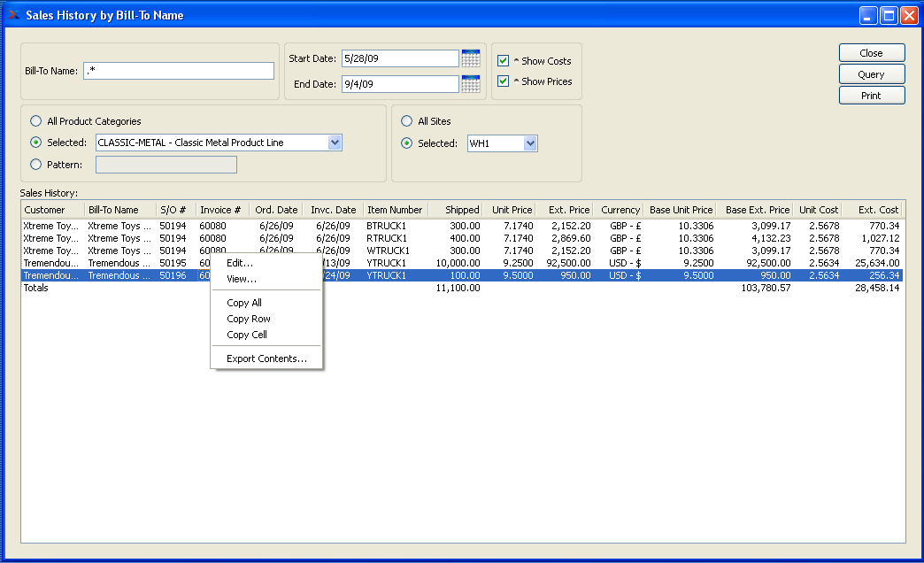Select View... in the context menu

point(242,279)
